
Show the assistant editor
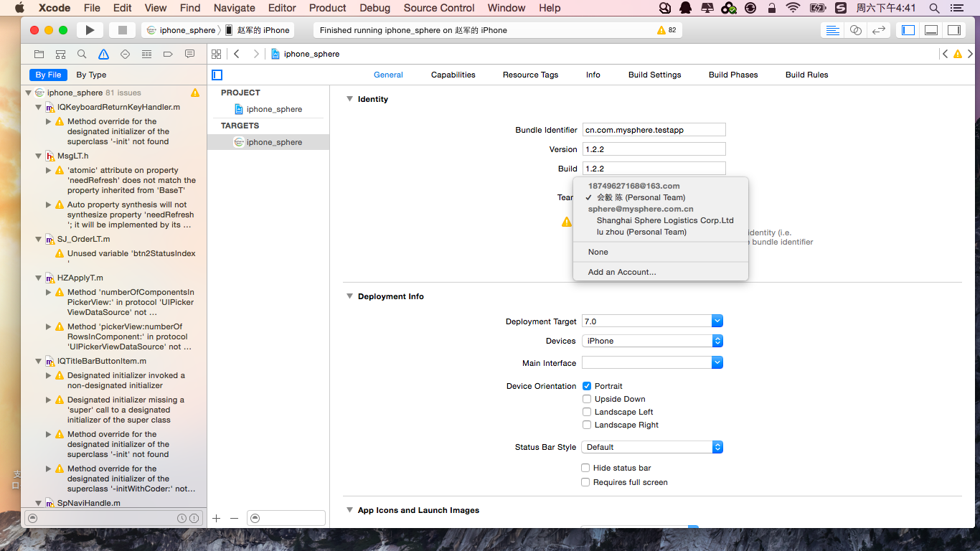tap(855, 30)
